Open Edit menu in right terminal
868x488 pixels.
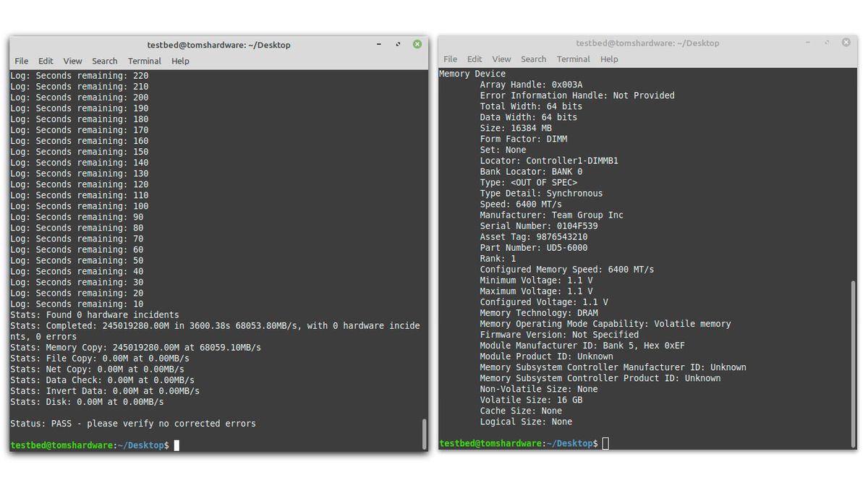pos(475,59)
